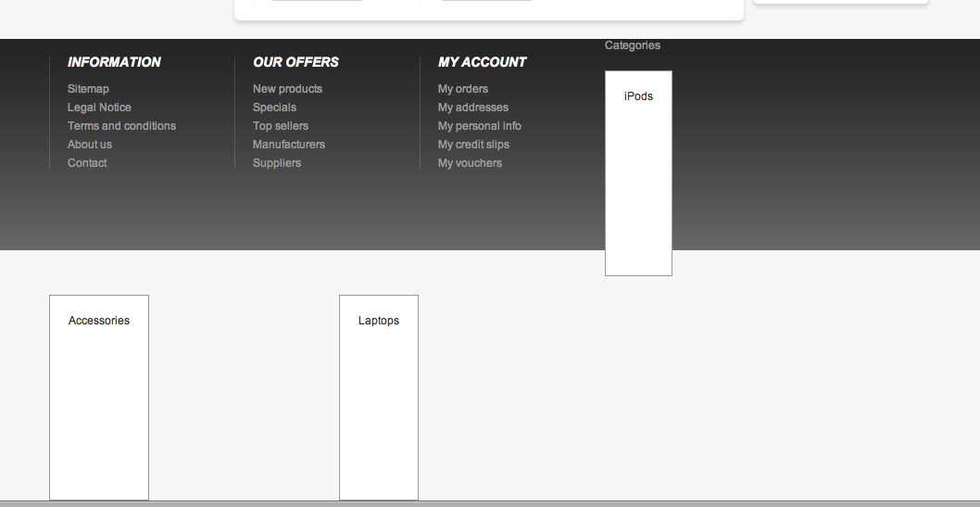Go to Terms and conditions
Screen dimensions: 980x507
tap(122, 126)
